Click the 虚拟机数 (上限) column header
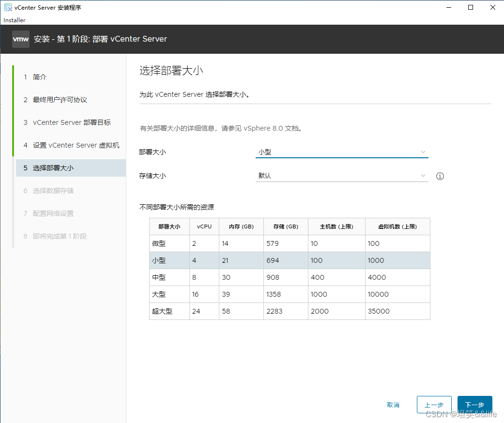The width and height of the screenshot is (504, 423). [x=397, y=227]
